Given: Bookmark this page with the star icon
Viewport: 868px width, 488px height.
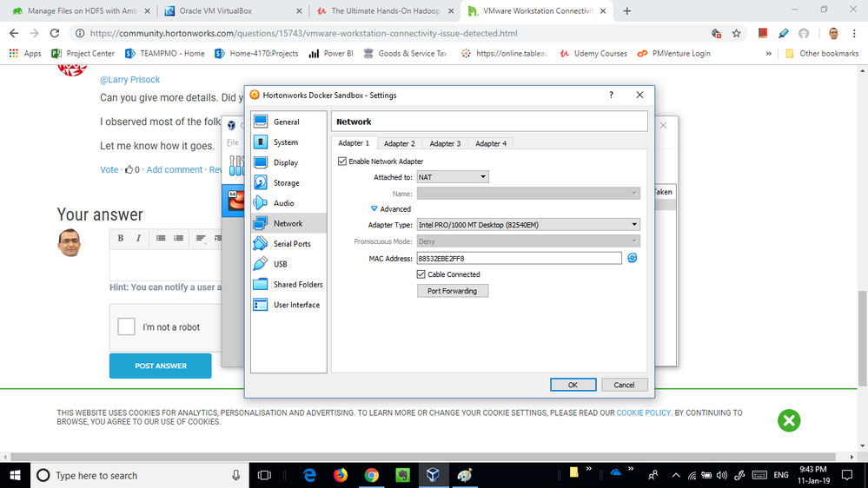Looking at the screenshot, I should click(736, 33).
